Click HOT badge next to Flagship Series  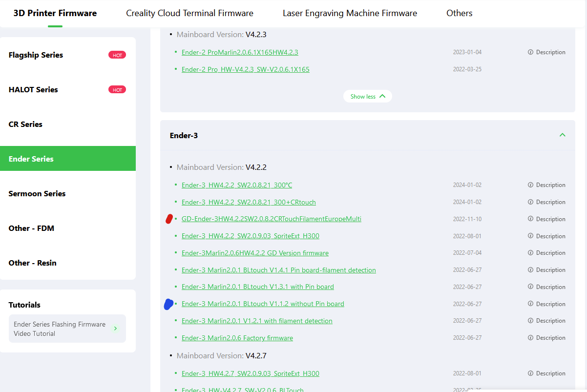[117, 55]
